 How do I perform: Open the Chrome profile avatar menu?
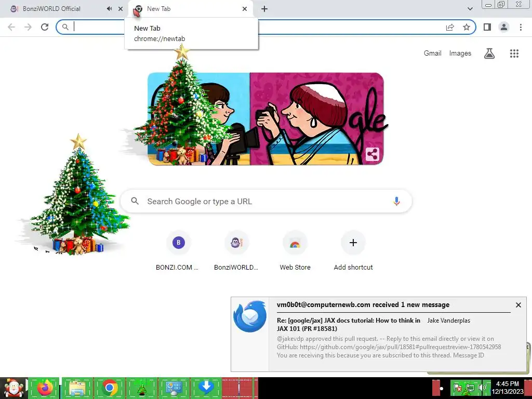504,27
